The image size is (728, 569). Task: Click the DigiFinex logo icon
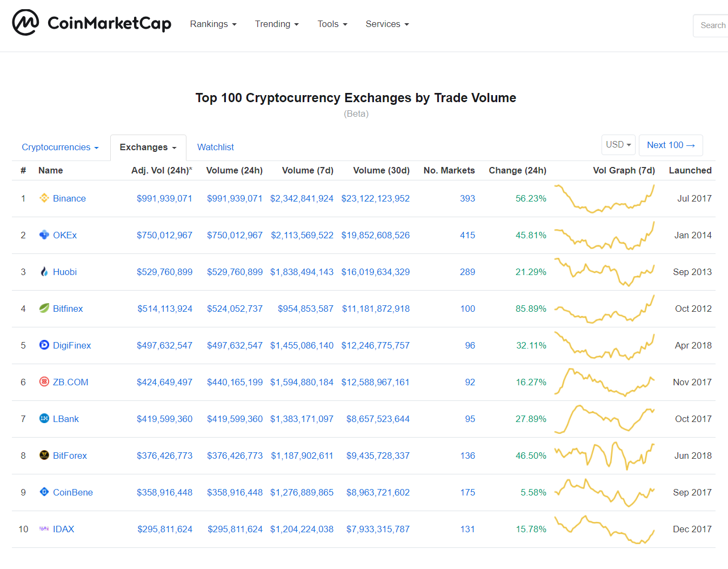coord(44,345)
